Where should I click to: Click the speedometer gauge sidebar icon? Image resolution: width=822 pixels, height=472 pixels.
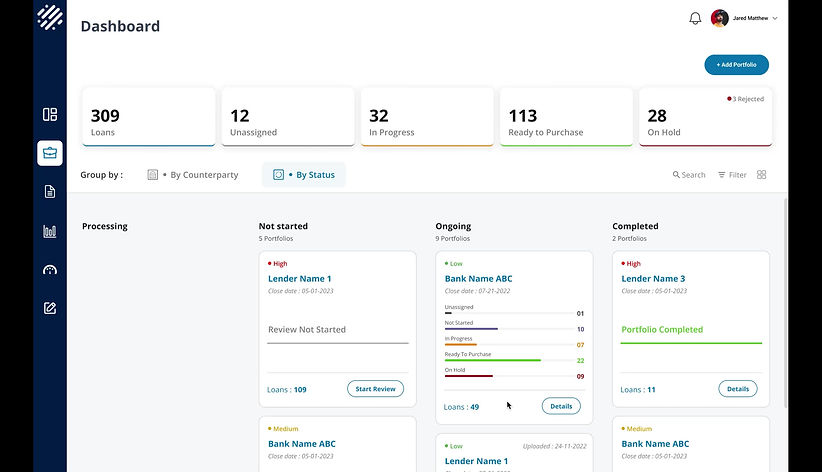pyautogui.click(x=50, y=270)
